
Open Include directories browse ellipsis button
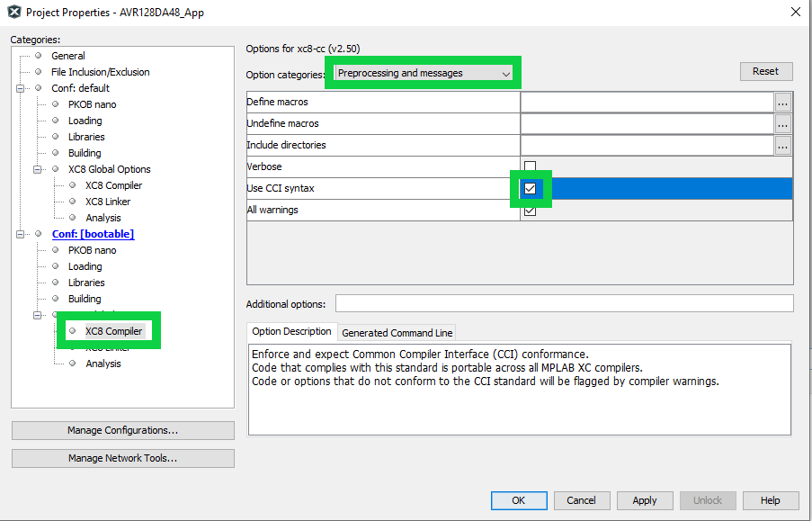coord(782,145)
